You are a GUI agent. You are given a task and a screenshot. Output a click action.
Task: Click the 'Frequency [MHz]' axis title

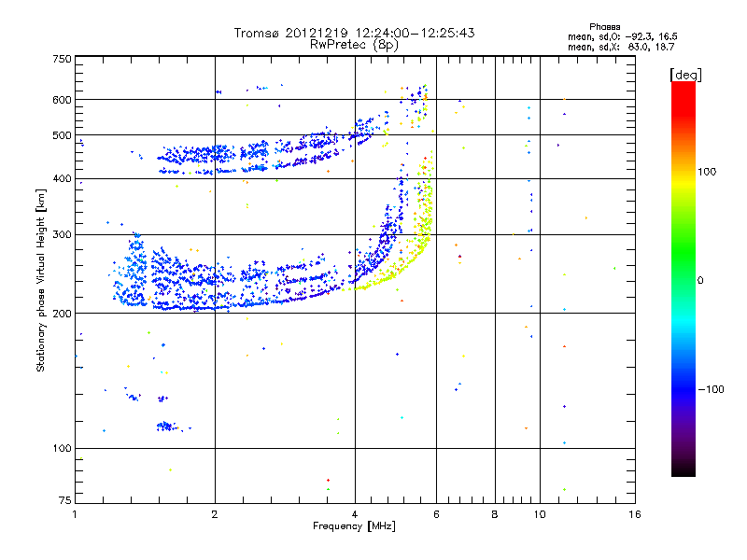(x=354, y=526)
